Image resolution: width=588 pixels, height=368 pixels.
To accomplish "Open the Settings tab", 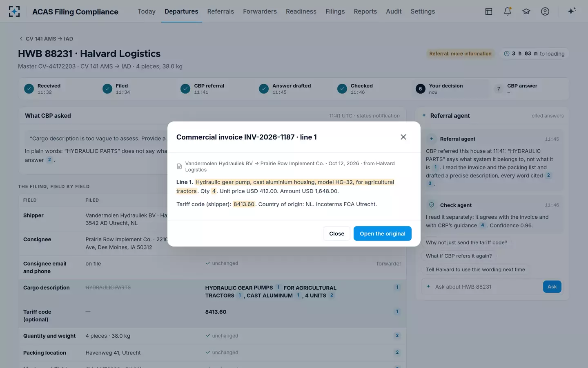I will tap(423, 11).
